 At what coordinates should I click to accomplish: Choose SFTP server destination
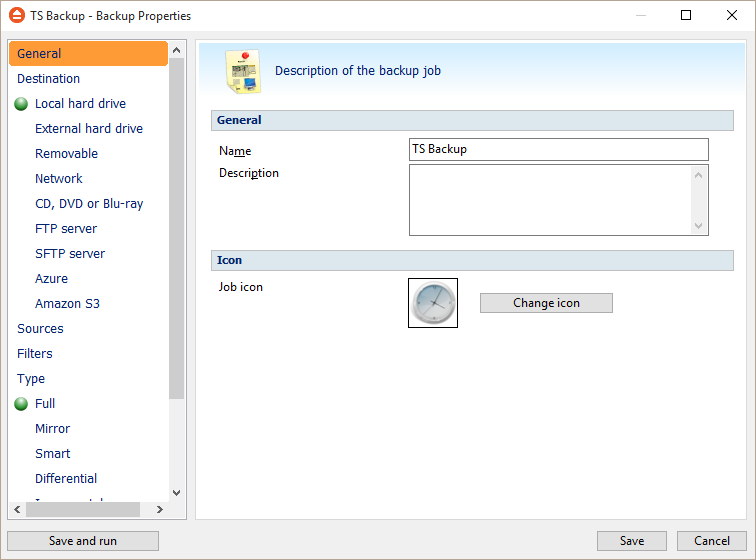click(x=70, y=254)
